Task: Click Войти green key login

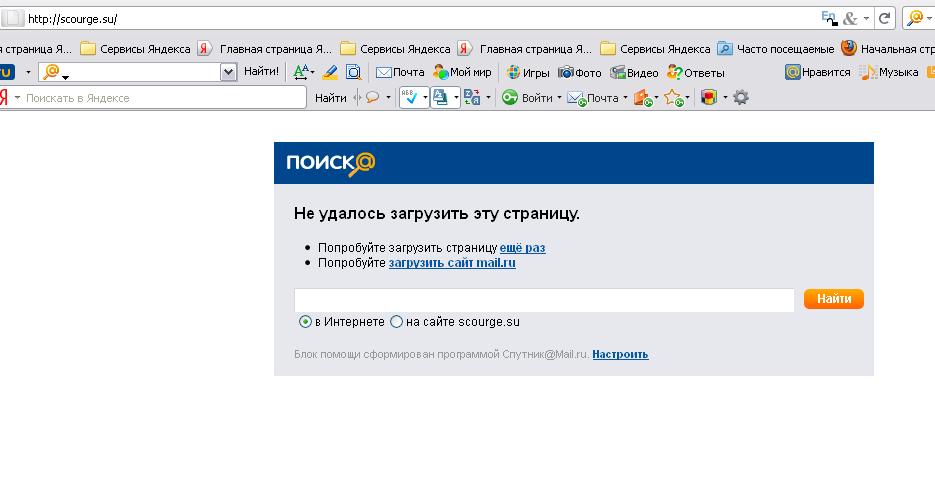Action: click(x=527, y=97)
